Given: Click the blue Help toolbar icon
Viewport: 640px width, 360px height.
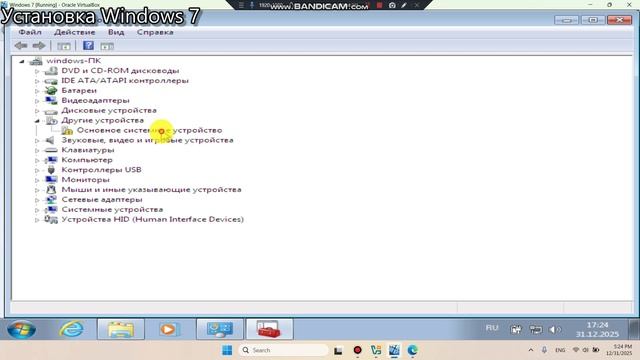Looking at the screenshot, I should click(88, 46).
